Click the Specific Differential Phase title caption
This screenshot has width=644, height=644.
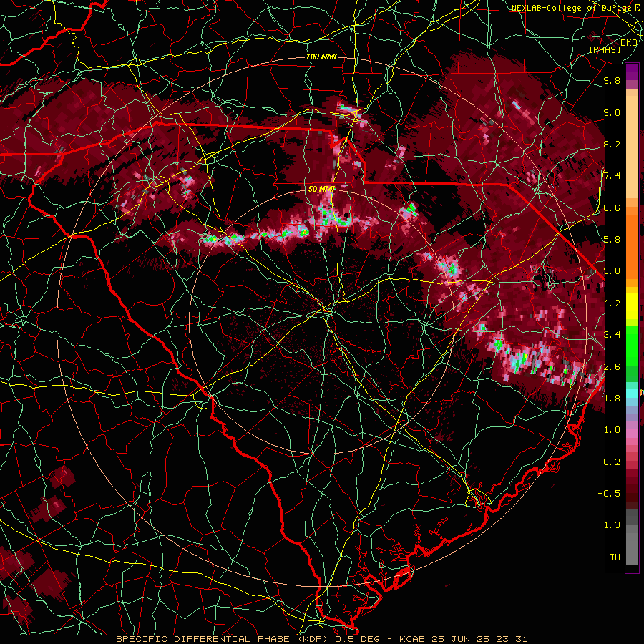321,639
